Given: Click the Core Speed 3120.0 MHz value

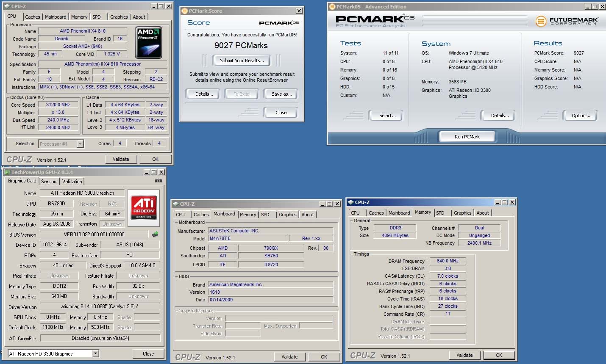Looking at the screenshot, I should (58, 105).
